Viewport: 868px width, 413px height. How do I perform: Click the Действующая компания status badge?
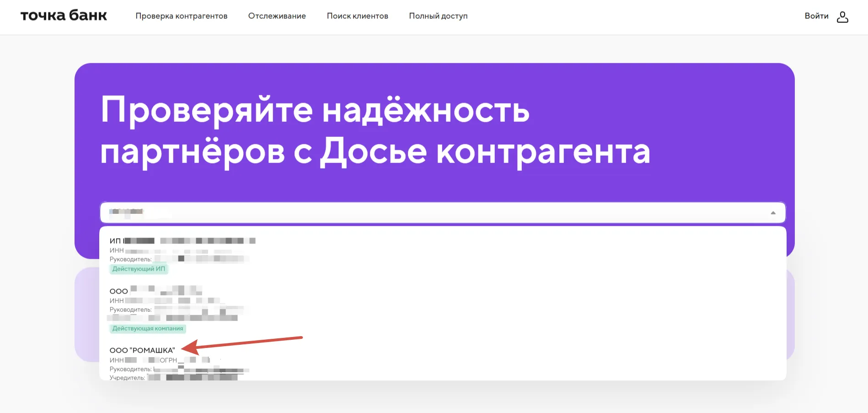pos(148,328)
